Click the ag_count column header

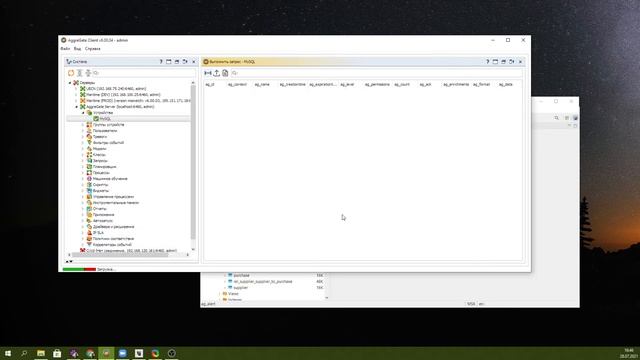(402, 84)
